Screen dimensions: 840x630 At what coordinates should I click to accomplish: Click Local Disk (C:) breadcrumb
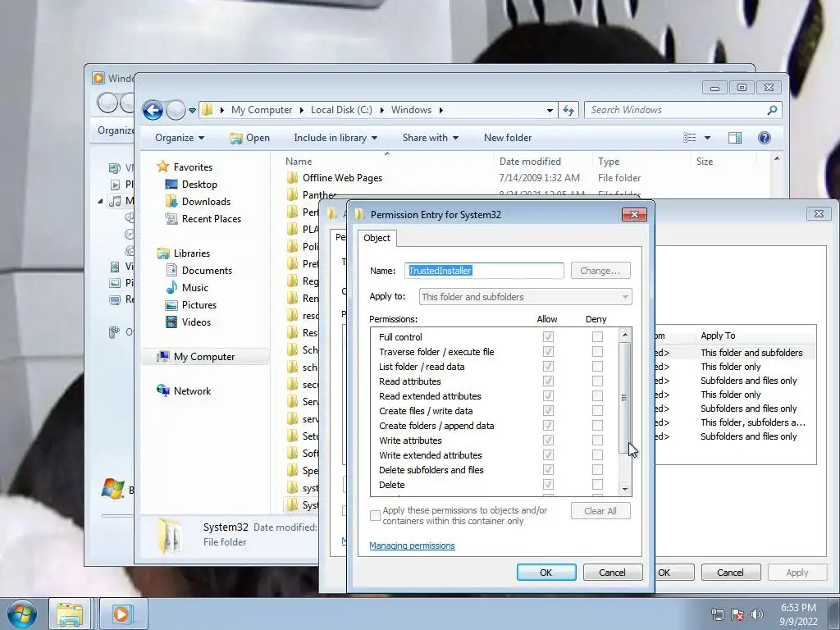pos(341,110)
